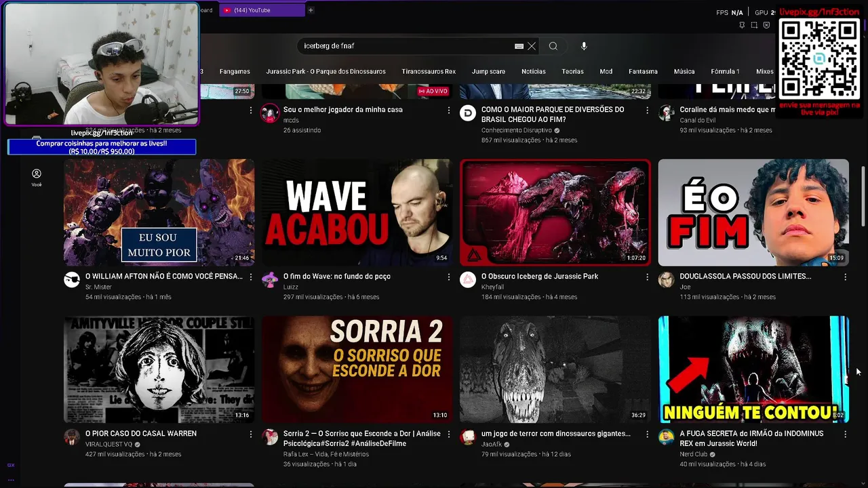Click the YouTube favicon on the browser tab
The height and width of the screenshot is (488, 868).
point(227,10)
